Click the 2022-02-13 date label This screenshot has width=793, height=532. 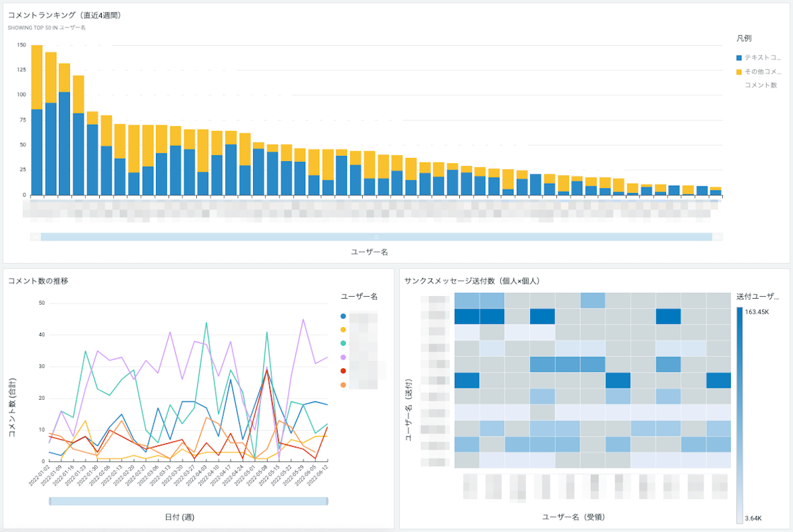[x=112, y=475]
